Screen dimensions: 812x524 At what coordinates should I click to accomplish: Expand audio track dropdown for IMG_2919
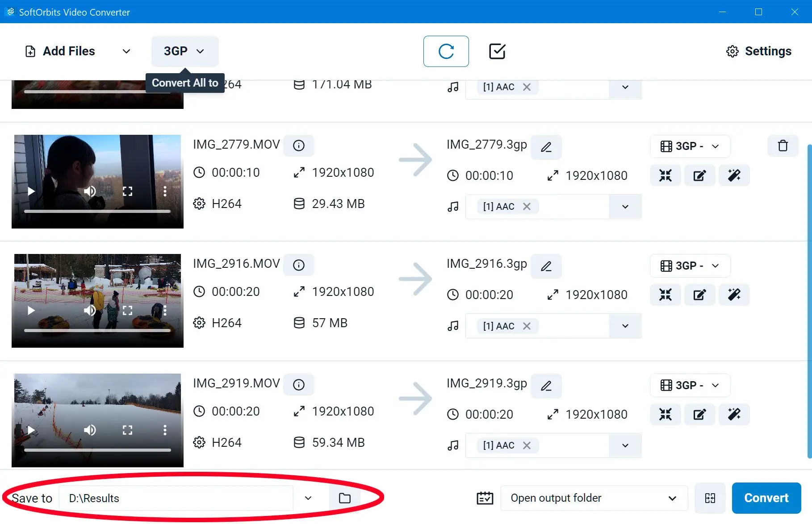click(x=625, y=445)
